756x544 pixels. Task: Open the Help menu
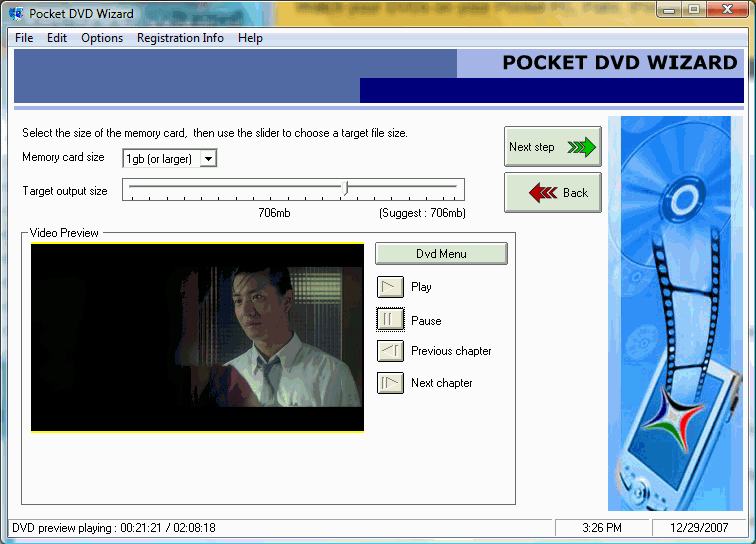pos(250,38)
